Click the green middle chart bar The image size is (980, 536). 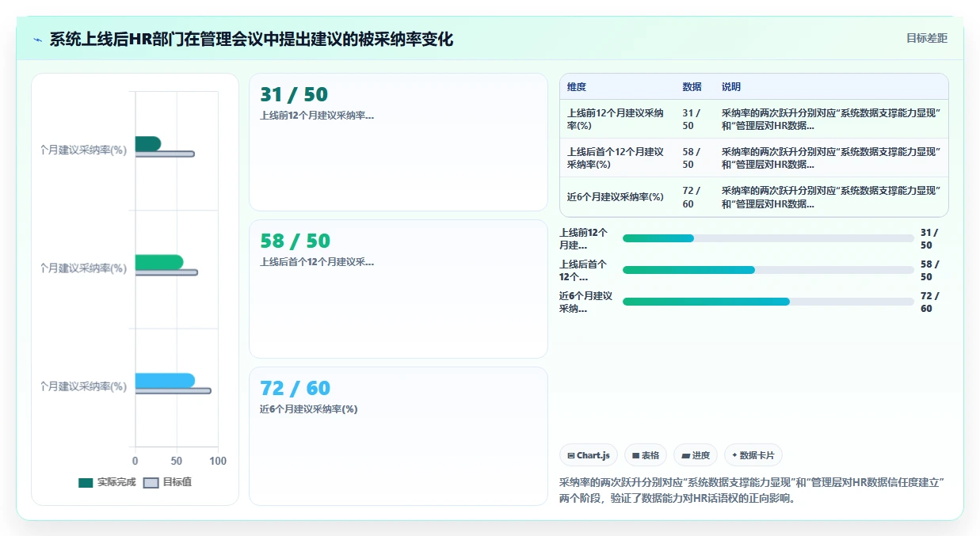(159, 262)
